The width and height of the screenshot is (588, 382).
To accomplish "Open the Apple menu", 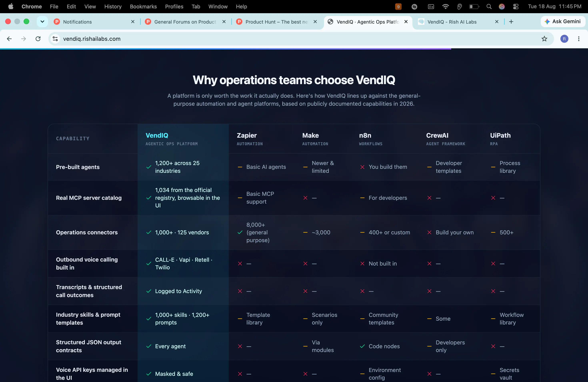I will coord(11,6).
